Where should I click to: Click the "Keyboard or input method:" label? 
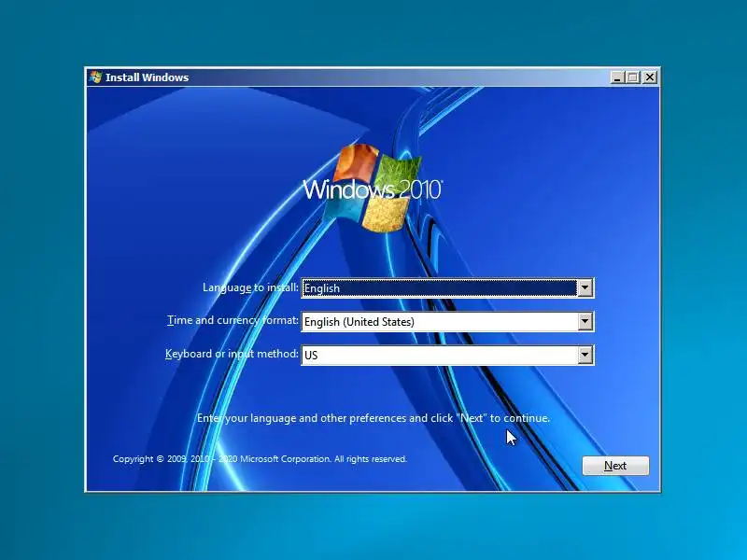coord(232,354)
